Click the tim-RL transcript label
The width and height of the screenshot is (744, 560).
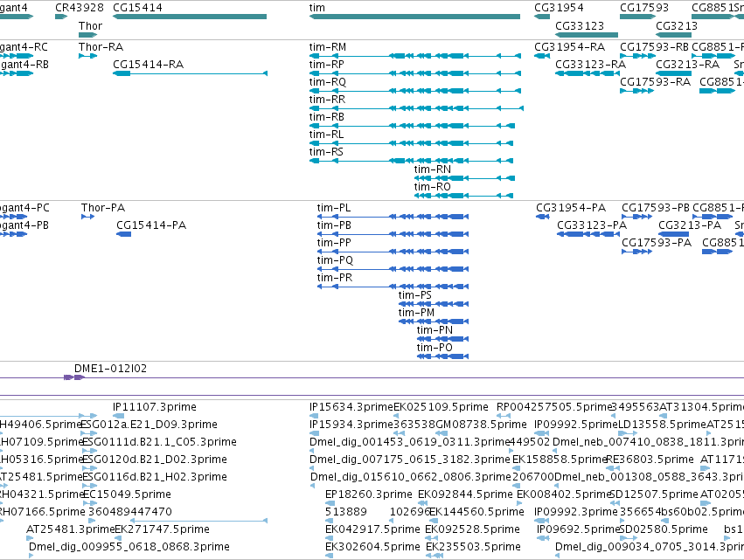tap(326, 135)
